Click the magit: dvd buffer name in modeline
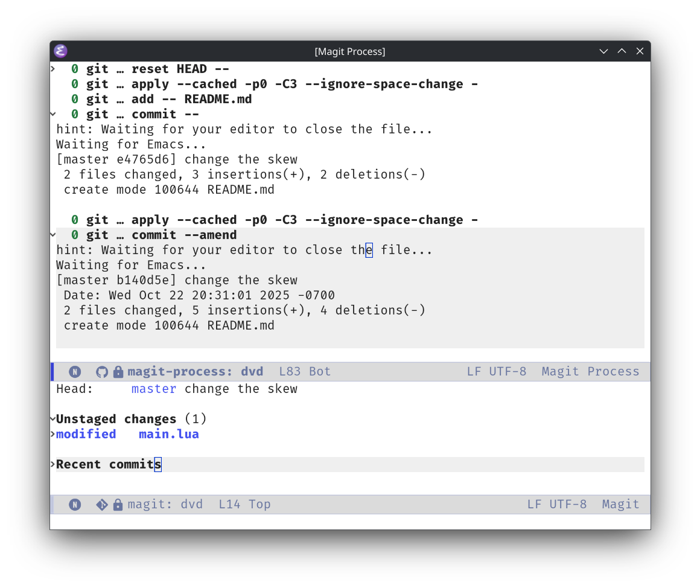 [165, 505]
